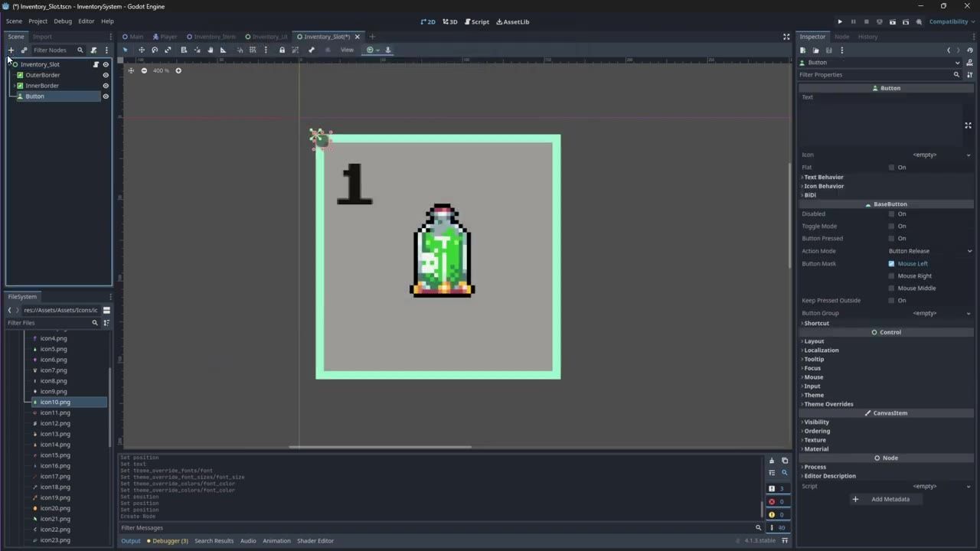The height and width of the screenshot is (551, 980).
Task: Switch to the Script workspace
Action: click(x=477, y=21)
